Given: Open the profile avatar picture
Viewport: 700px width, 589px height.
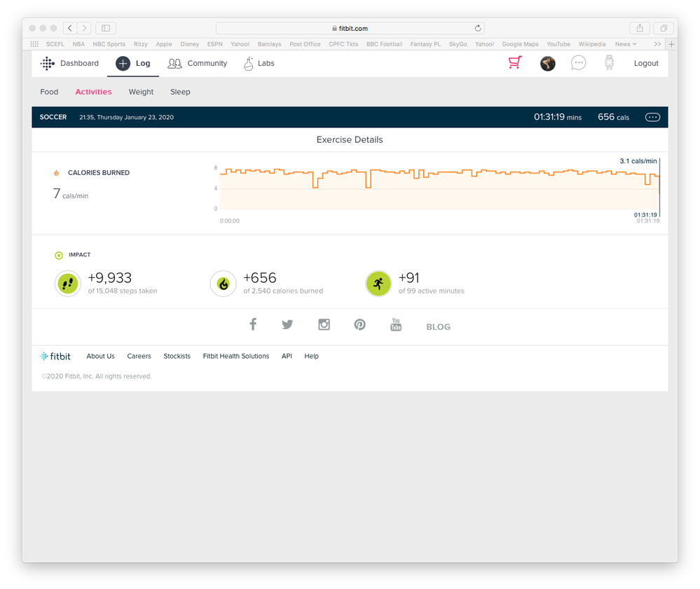Looking at the screenshot, I should (547, 64).
